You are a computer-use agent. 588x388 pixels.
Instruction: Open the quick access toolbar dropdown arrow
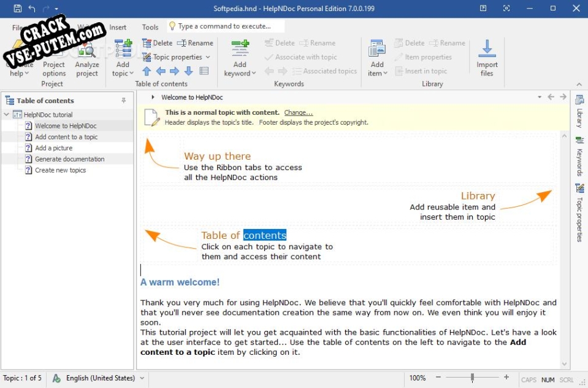pyautogui.click(x=56, y=9)
